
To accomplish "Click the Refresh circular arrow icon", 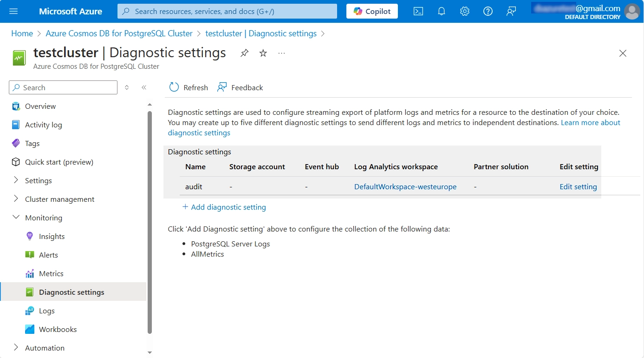I will coord(174,87).
